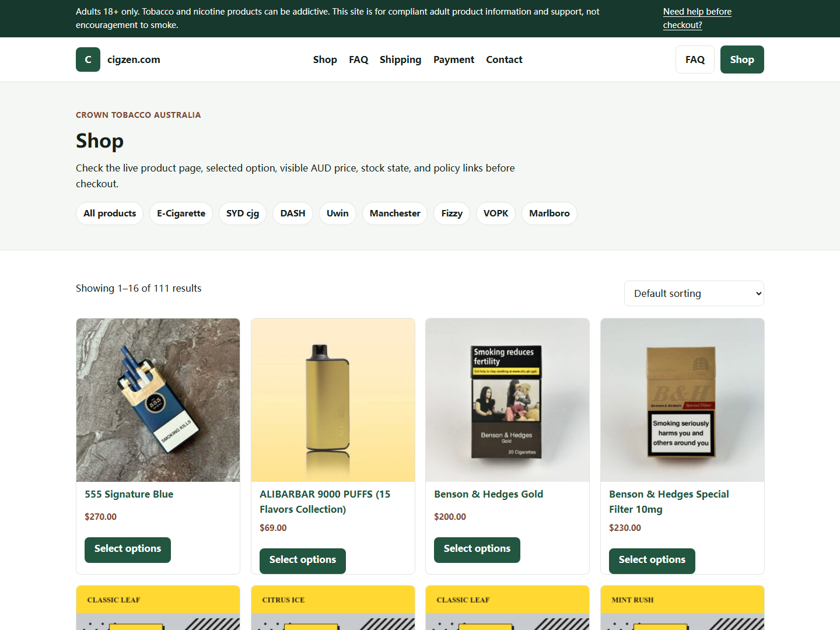Image resolution: width=840 pixels, height=630 pixels.
Task: Filter by VOPK category
Action: 496,213
